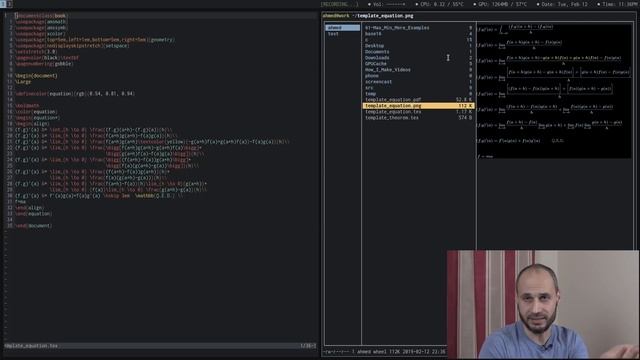Click the cursor position indicator in vim's status line

pyautogui.click(x=308, y=346)
